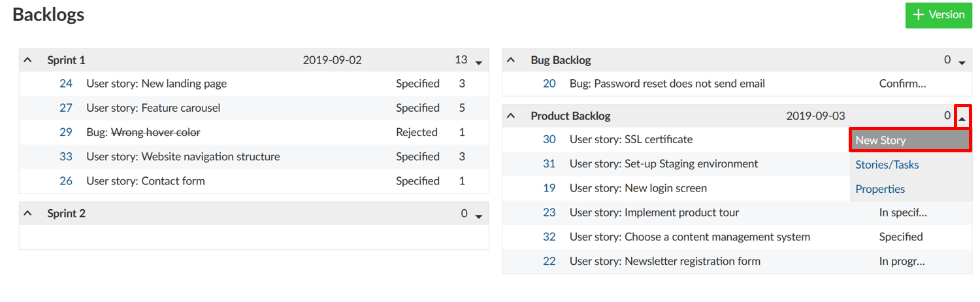Select New Story from the menu
The width and height of the screenshot is (980, 302).
(x=909, y=141)
